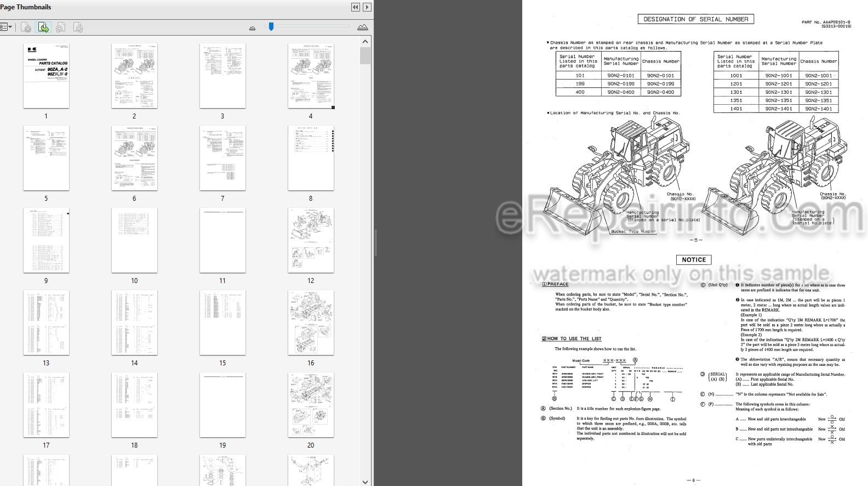Click the '90N2-1401' chassis number cell
Image resolution: width=868 pixels, height=486 pixels.
[818, 109]
